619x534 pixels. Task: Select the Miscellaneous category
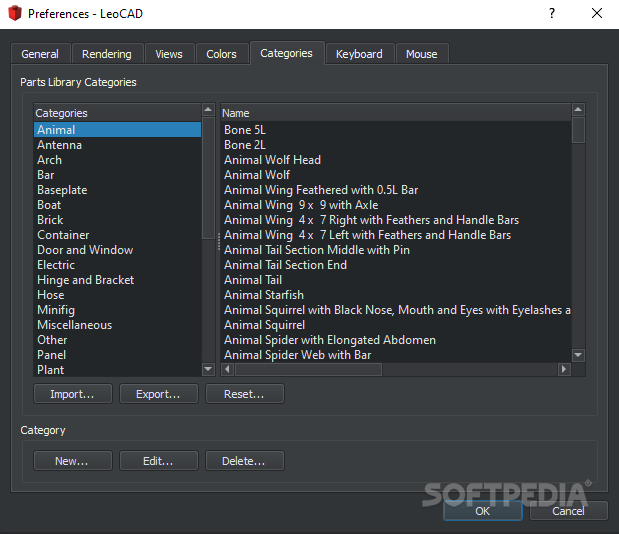tap(118, 325)
